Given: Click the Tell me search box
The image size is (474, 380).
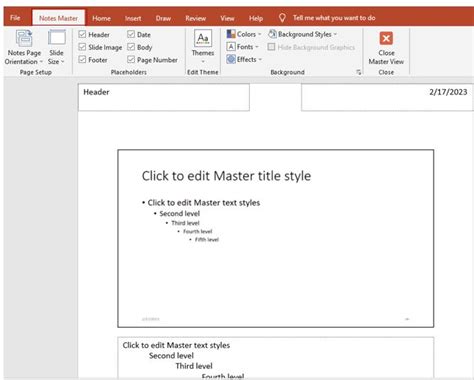Looking at the screenshot, I should (334, 18).
